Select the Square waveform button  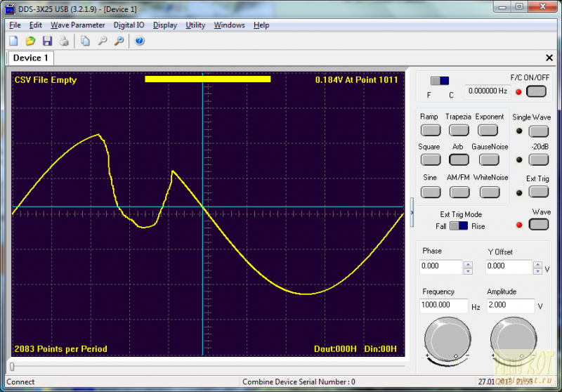tap(431, 159)
